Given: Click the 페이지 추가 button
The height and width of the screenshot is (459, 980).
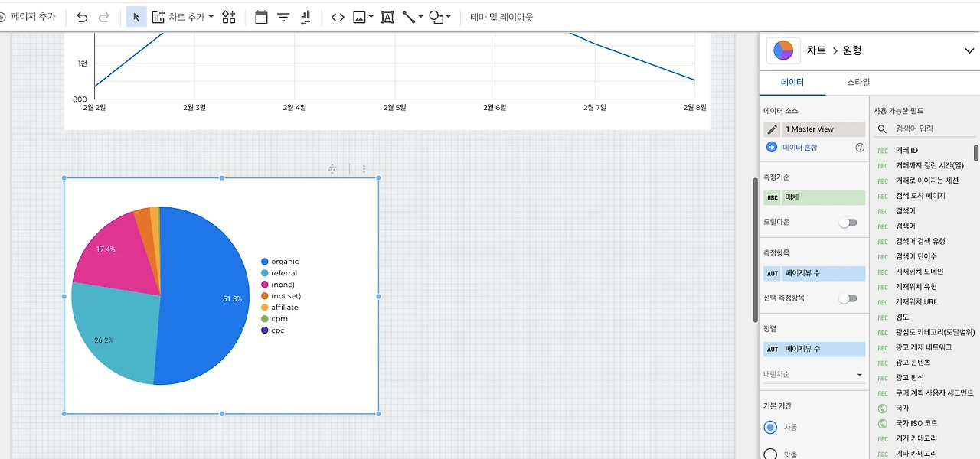Looking at the screenshot, I should point(28,17).
